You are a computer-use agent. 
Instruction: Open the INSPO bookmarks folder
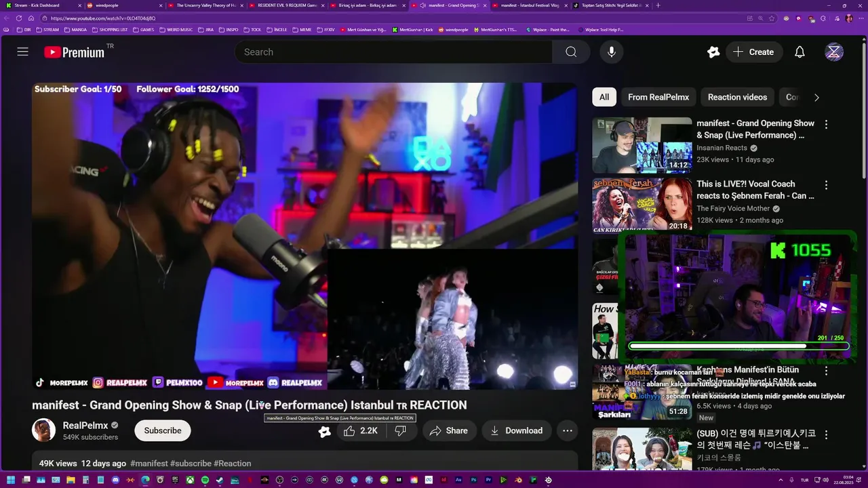tap(229, 30)
